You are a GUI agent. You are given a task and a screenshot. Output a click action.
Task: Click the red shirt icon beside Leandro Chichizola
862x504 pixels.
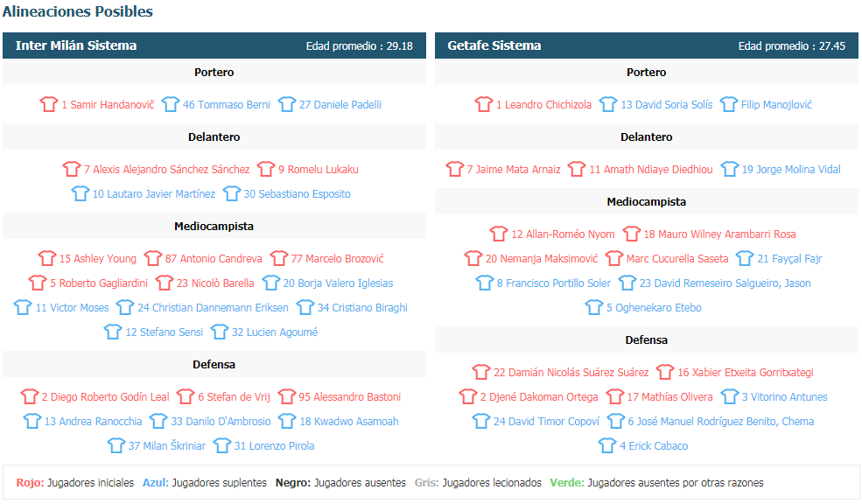tap(484, 104)
